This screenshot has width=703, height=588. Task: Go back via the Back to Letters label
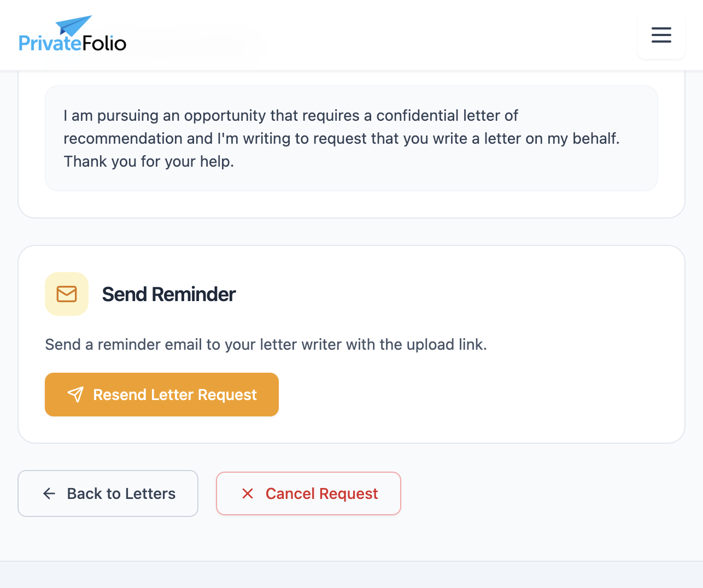coord(121,493)
